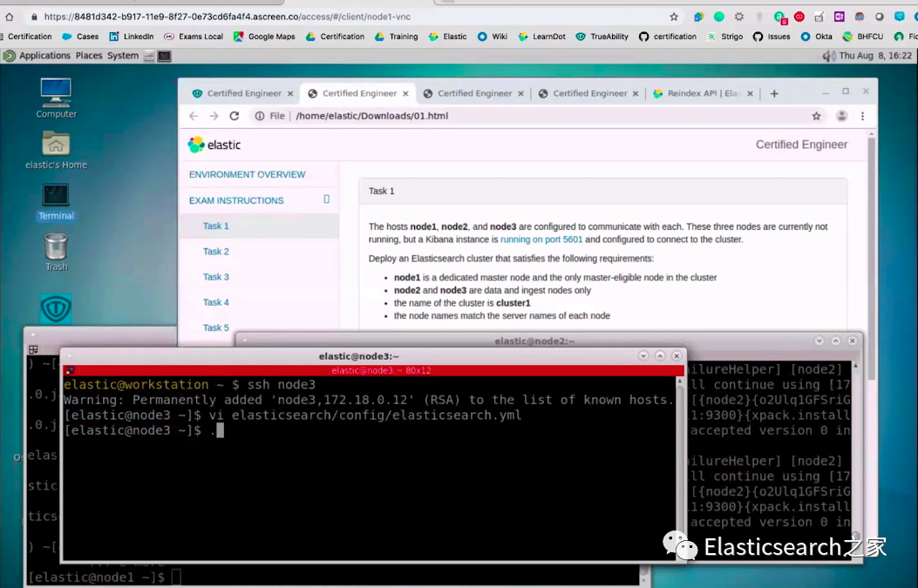918x588 pixels.
Task: Open the Exams Local bookmark
Action: coord(194,37)
